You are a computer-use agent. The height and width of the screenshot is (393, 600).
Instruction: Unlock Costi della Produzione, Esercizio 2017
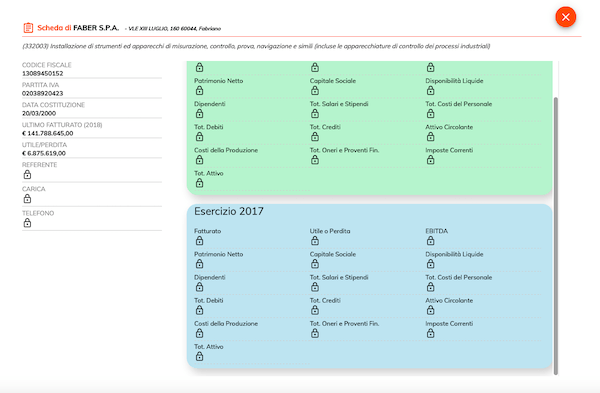click(x=199, y=333)
